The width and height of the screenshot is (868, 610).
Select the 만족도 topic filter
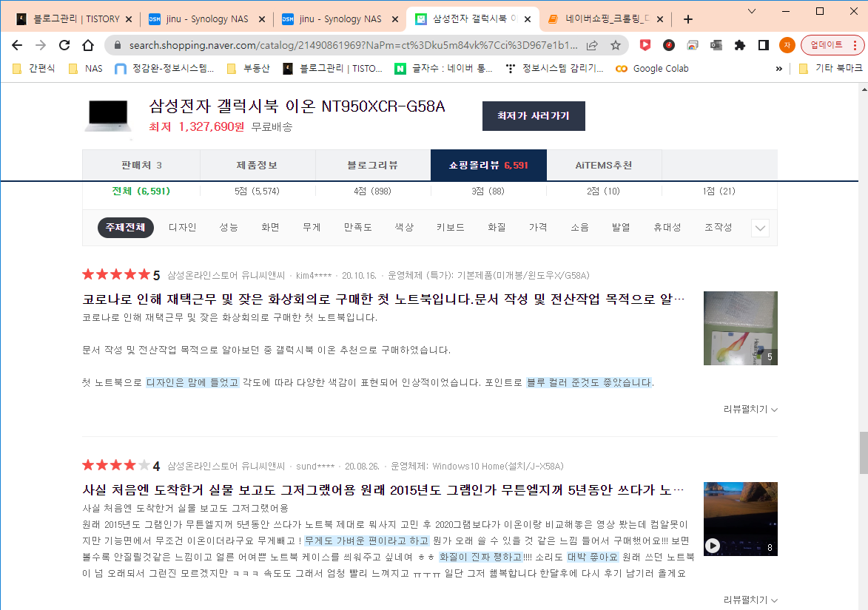[357, 227]
